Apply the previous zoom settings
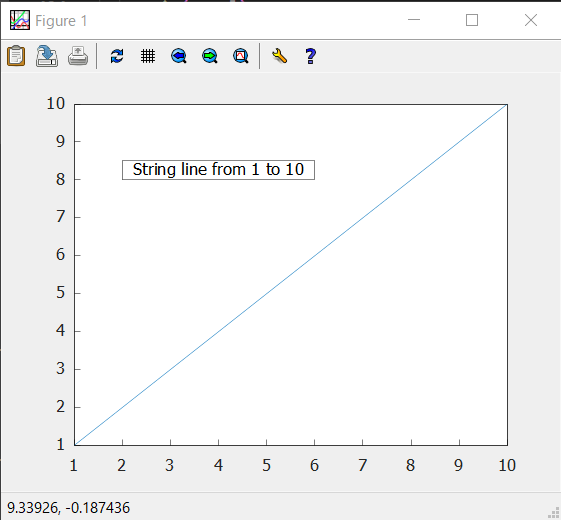The height and width of the screenshot is (520, 561). (179, 56)
